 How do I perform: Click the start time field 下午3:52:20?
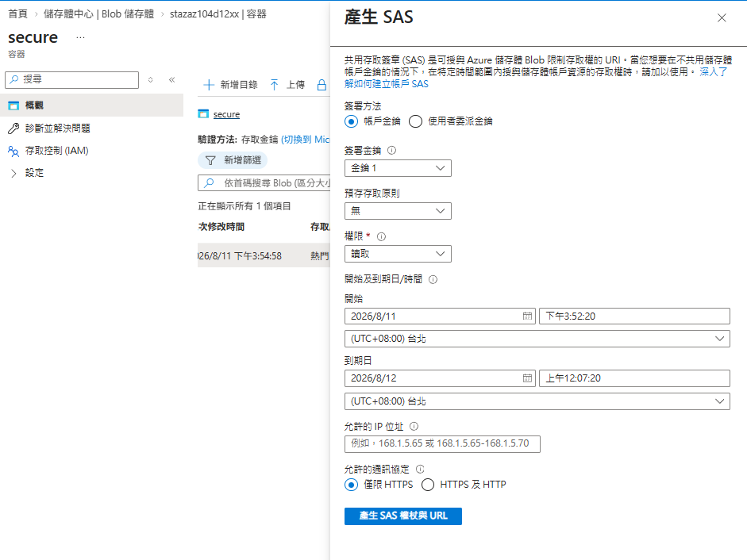(634, 316)
